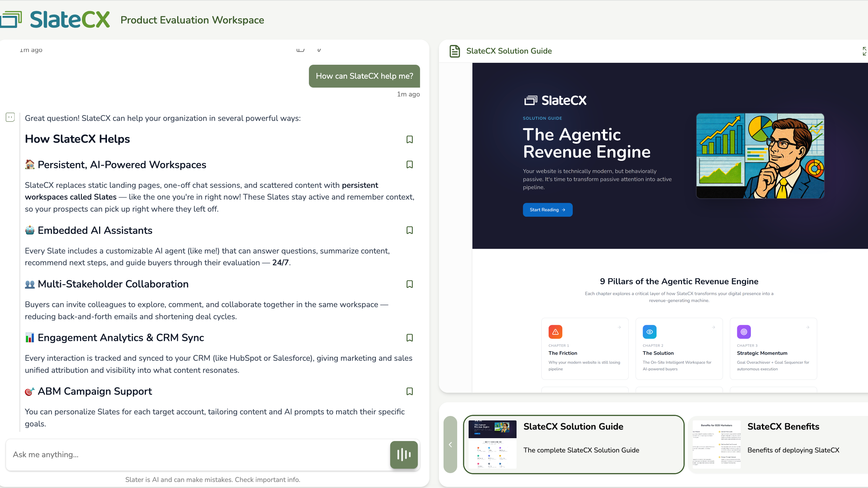Screen dimensions: 868x488
Task: Click the purple target icon on Chapter 3 card
Action: click(x=744, y=332)
